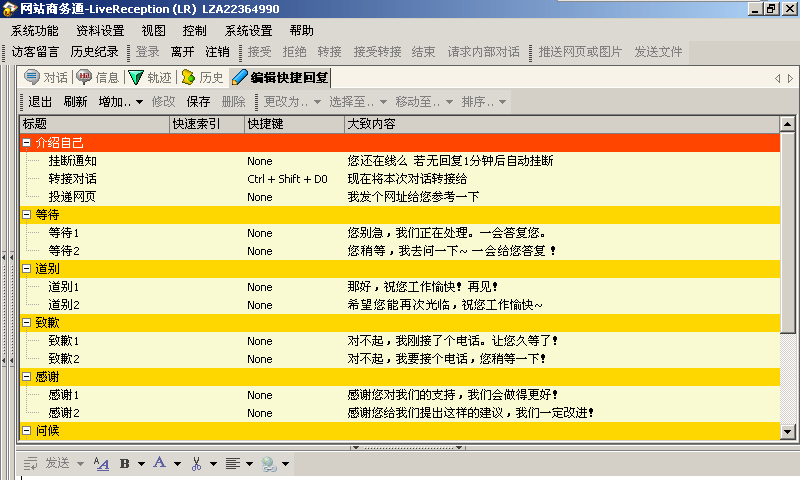Screen dimensions: 800x480
Task: Click the font color A icon
Action: (x=159, y=463)
